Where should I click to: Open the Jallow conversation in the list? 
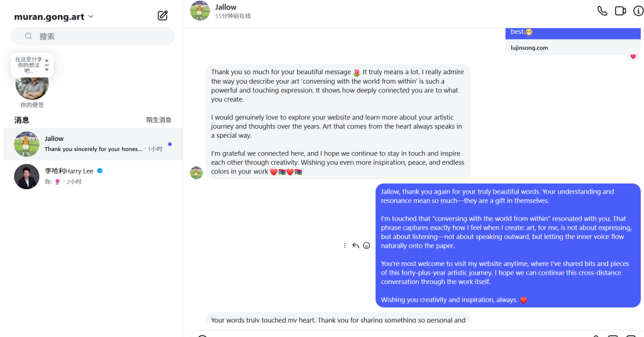click(93, 144)
